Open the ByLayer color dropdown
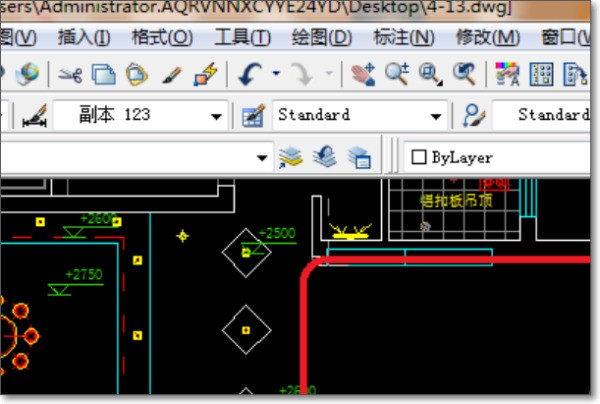 click(x=497, y=157)
